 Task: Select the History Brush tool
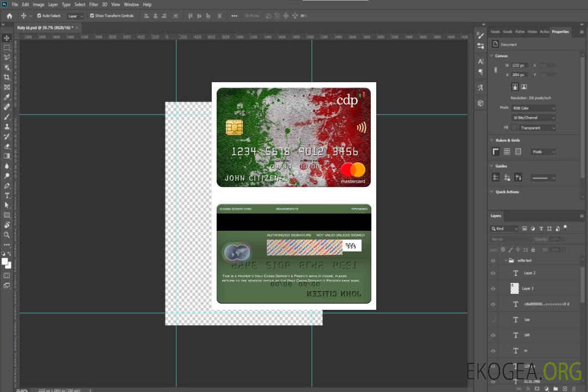[7, 137]
